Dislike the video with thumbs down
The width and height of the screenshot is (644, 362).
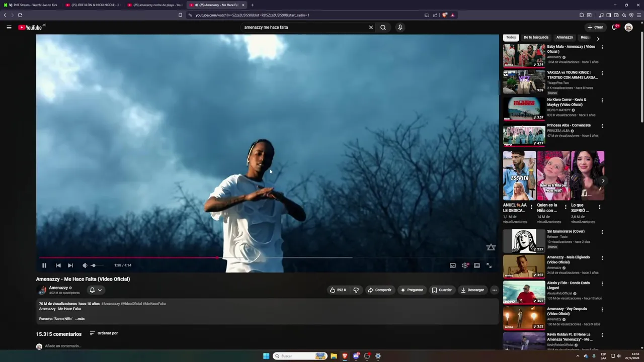coord(356,290)
